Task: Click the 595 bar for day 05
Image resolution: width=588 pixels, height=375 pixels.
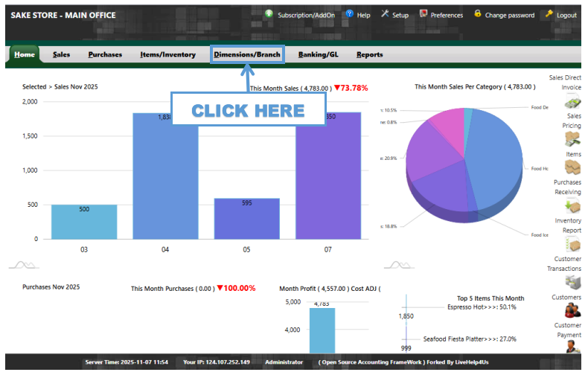Action: 246,218
